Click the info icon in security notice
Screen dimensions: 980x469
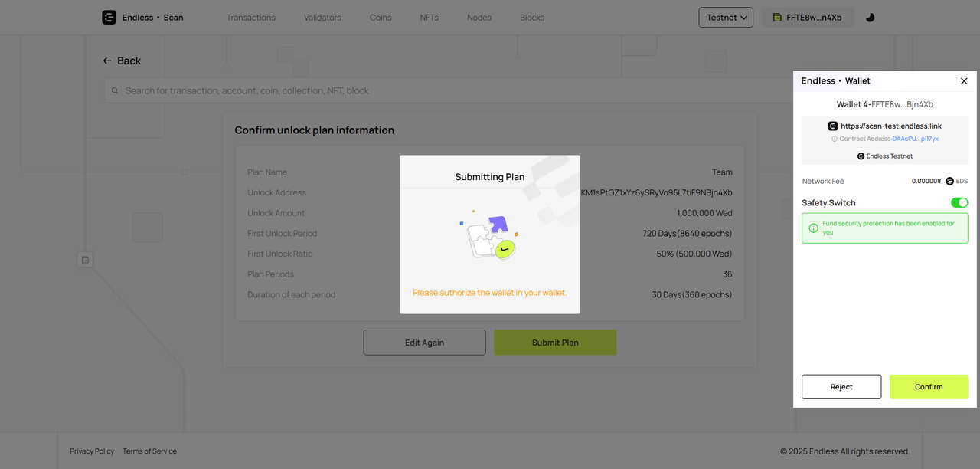813,228
